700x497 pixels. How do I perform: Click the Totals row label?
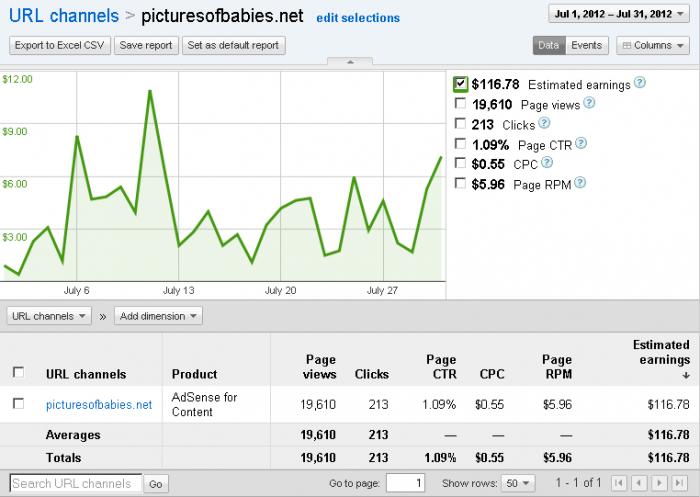click(x=63, y=458)
